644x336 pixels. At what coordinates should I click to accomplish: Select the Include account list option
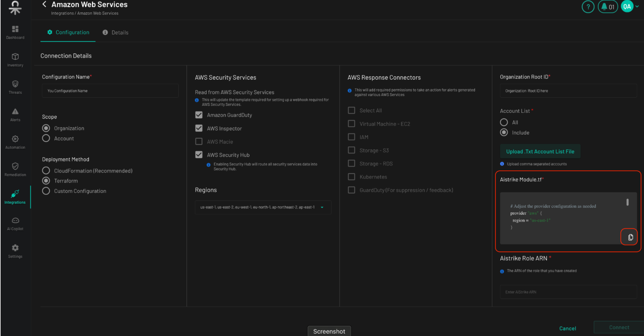pyautogui.click(x=504, y=133)
